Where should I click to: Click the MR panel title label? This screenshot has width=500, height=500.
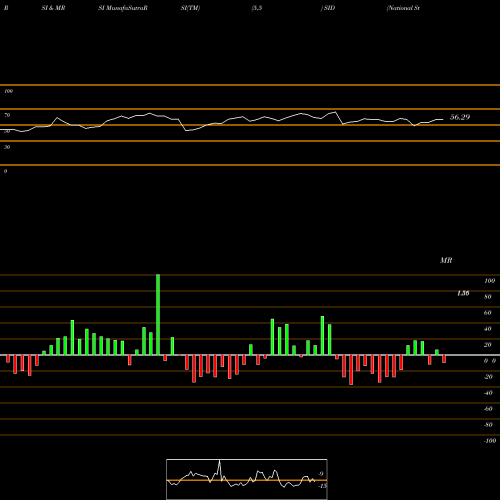pos(446,260)
